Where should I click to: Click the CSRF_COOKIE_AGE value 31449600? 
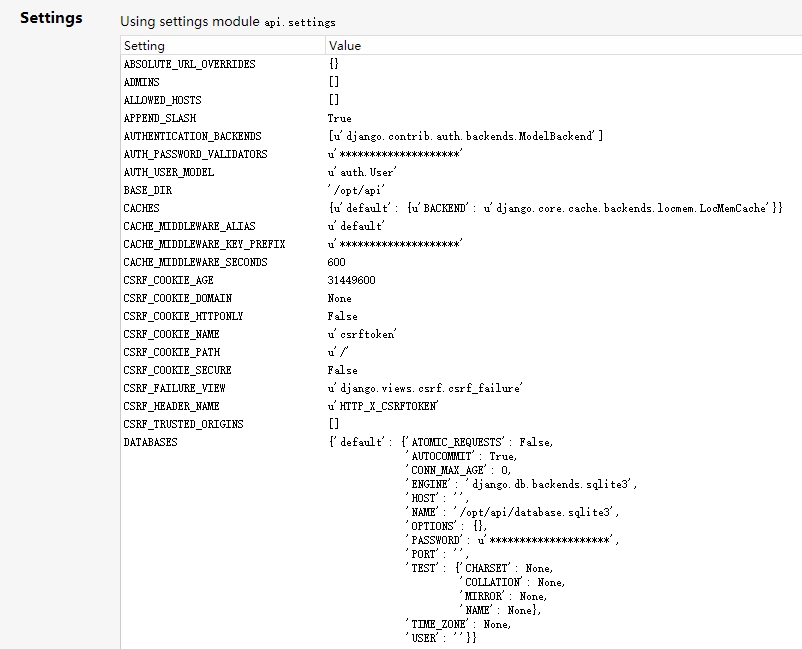point(352,280)
